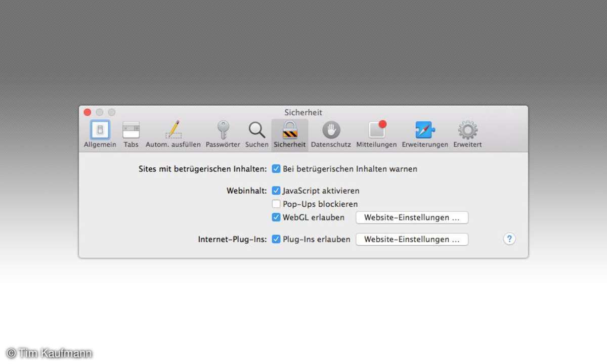607x364 pixels.
Task: Toggle WebGL erlauben checkbox
Action: 276,217
